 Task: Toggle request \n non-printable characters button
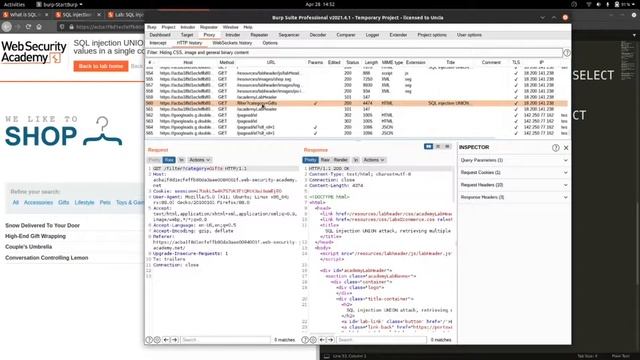click(x=182, y=160)
